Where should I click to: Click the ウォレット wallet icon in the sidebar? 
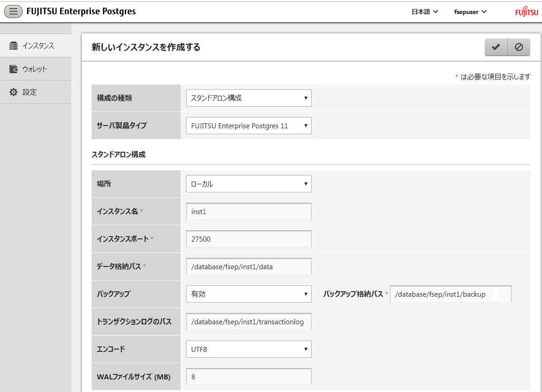(x=14, y=69)
